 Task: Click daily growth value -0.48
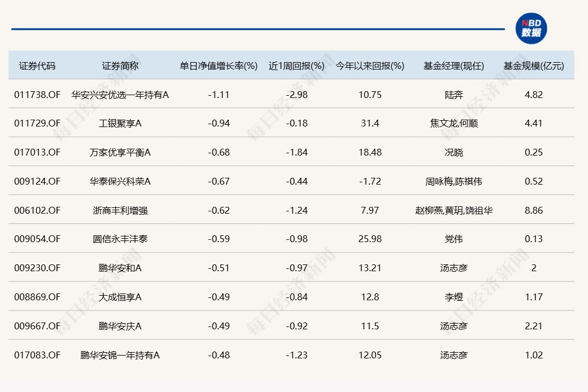pos(219,355)
